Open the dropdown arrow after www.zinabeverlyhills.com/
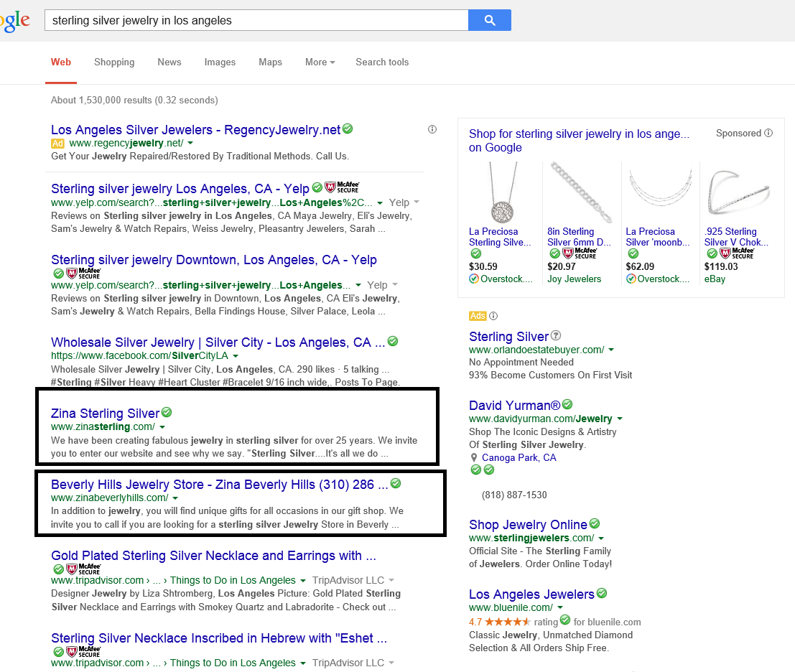Image resolution: width=795 pixels, height=672 pixels. pos(175,498)
